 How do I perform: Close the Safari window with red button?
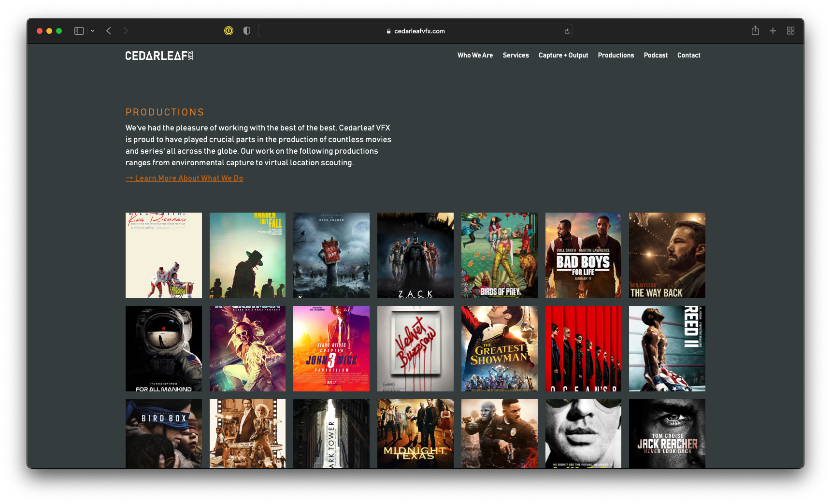click(x=40, y=31)
